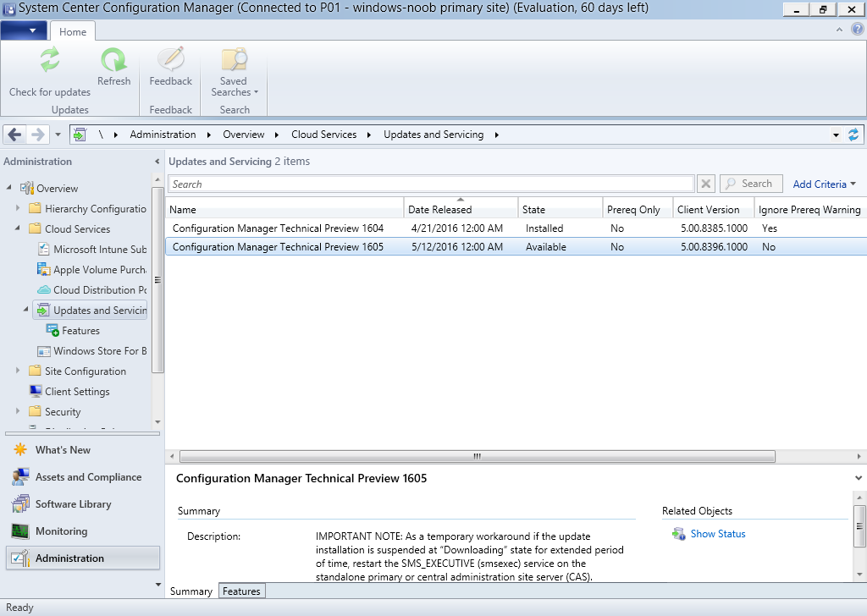Open Apple Volume Purchase node
867x616 pixels.
click(x=92, y=270)
